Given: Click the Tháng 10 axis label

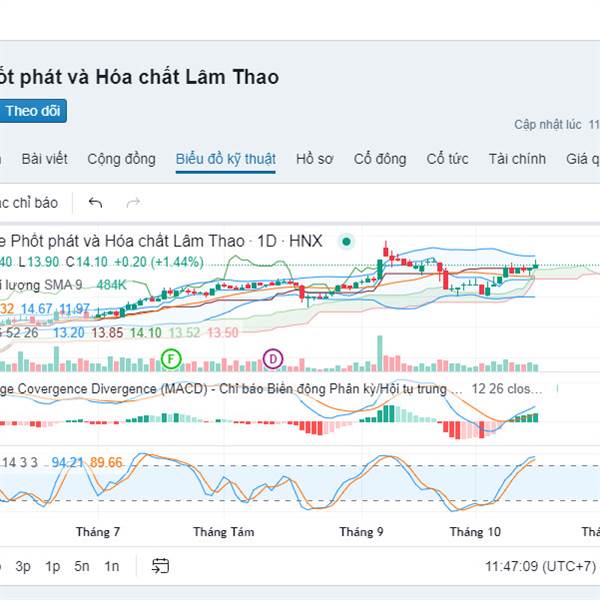Looking at the screenshot, I should [475, 532].
